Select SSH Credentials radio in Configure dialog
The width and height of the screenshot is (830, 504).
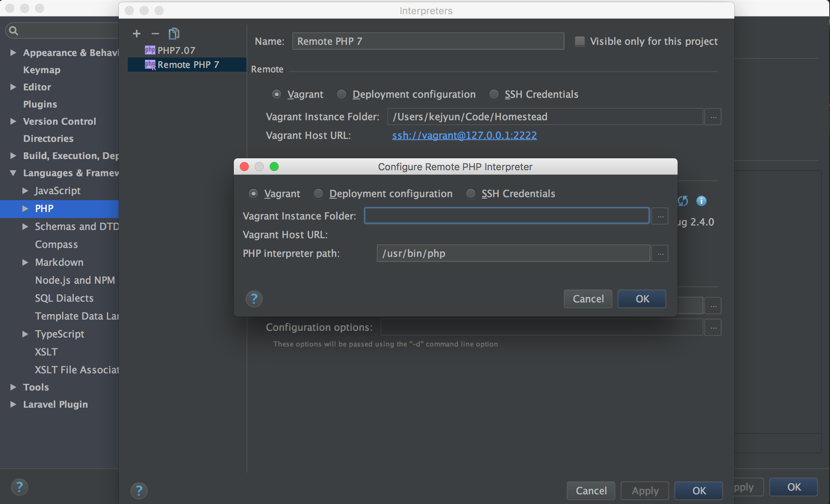coord(471,194)
